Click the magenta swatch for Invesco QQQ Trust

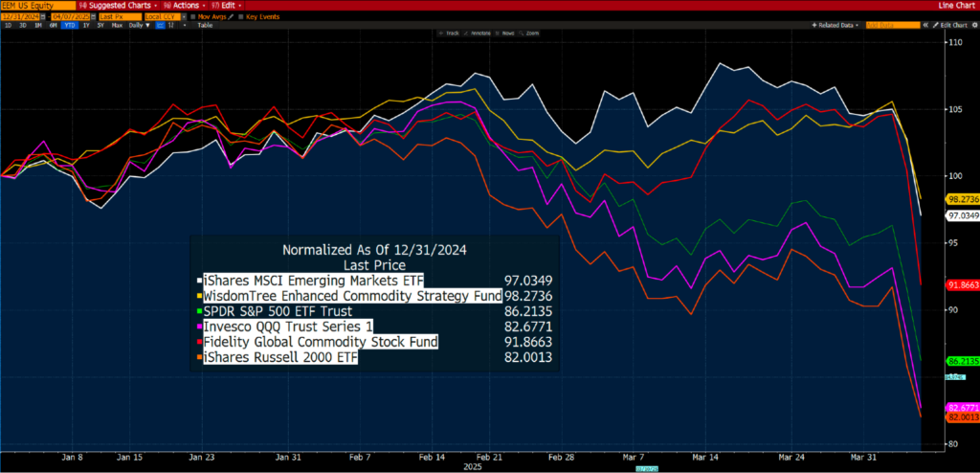(199, 327)
